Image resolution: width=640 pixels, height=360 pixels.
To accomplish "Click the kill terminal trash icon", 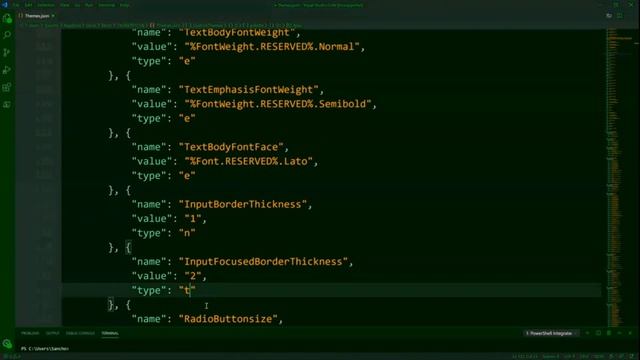I will click(x=609, y=333).
